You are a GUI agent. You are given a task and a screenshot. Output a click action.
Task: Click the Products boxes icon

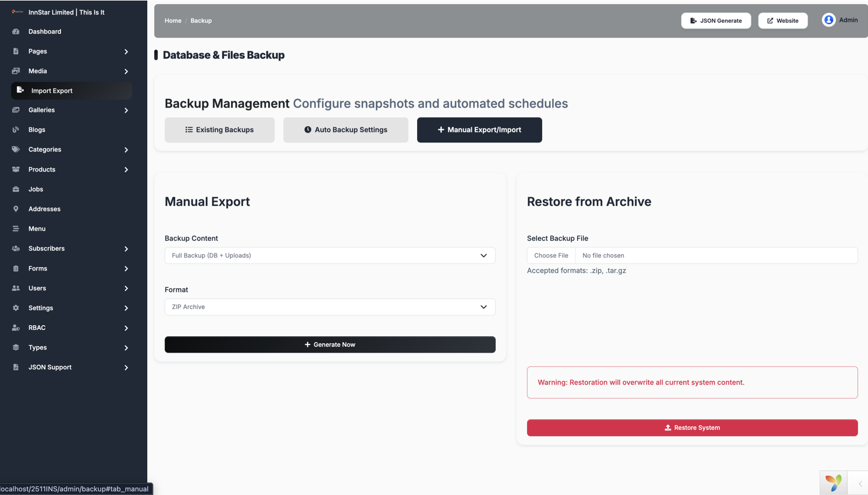coord(16,169)
